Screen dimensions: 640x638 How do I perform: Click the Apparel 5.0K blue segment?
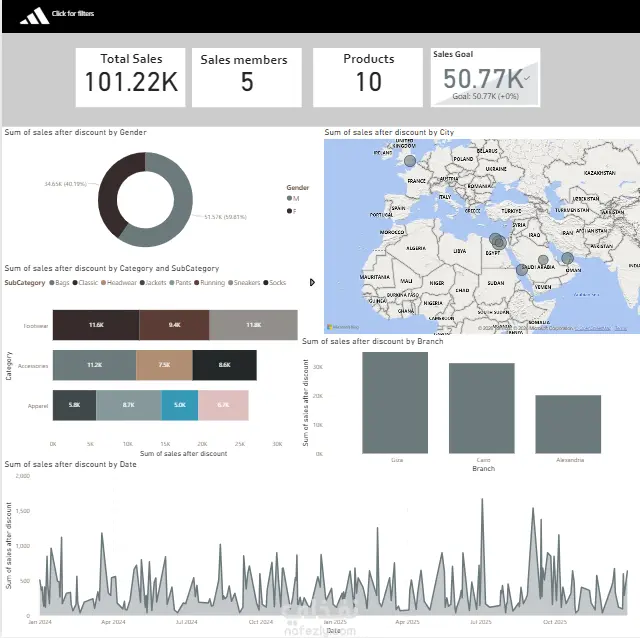pyautogui.click(x=180, y=405)
